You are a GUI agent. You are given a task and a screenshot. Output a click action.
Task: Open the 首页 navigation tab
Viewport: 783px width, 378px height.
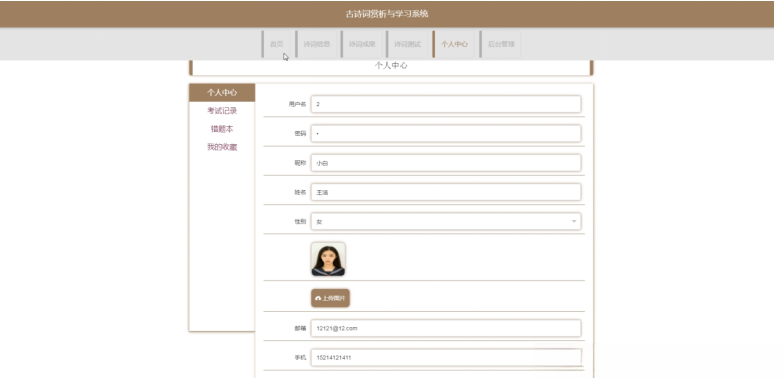[276, 44]
